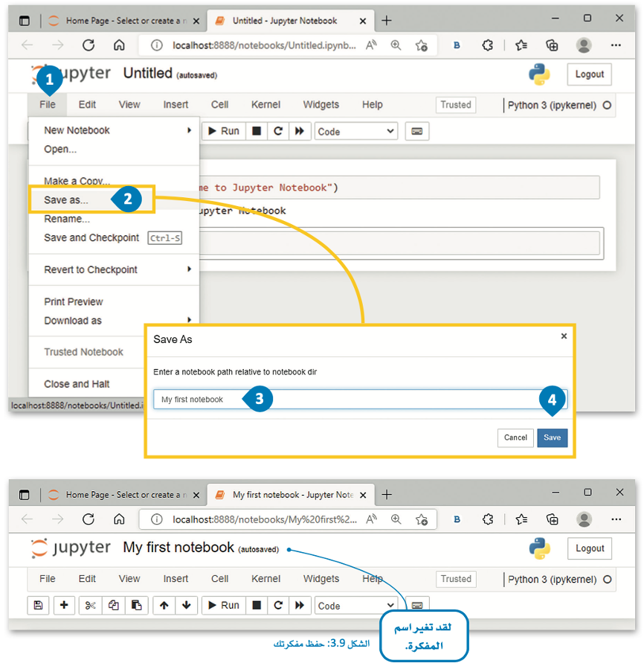Image resolution: width=644 pixels, height=666 pixels.
Task: Open the Code cell type dropdown in My first notebook
Action: coord(355,605)
